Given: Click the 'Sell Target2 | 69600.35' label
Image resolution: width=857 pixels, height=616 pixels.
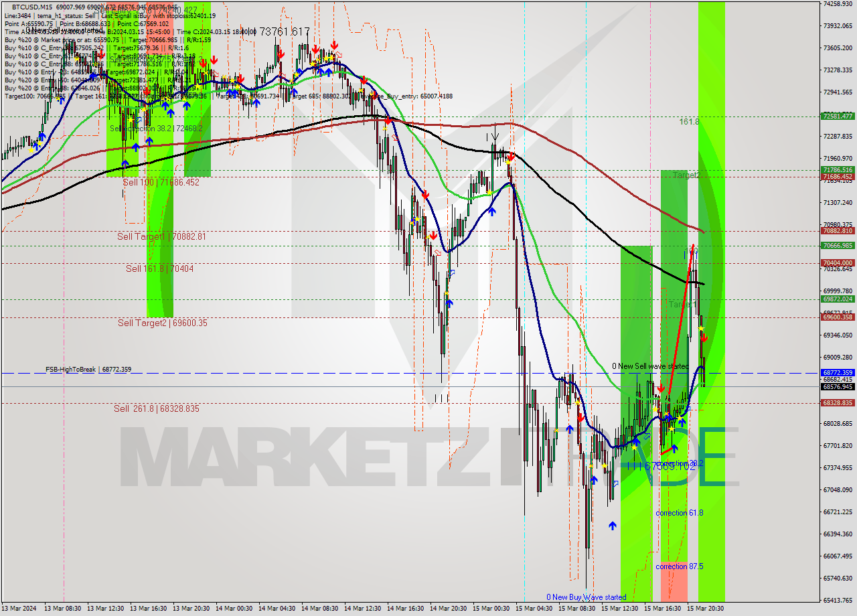Looking at the screenshot, I should 163,323.
